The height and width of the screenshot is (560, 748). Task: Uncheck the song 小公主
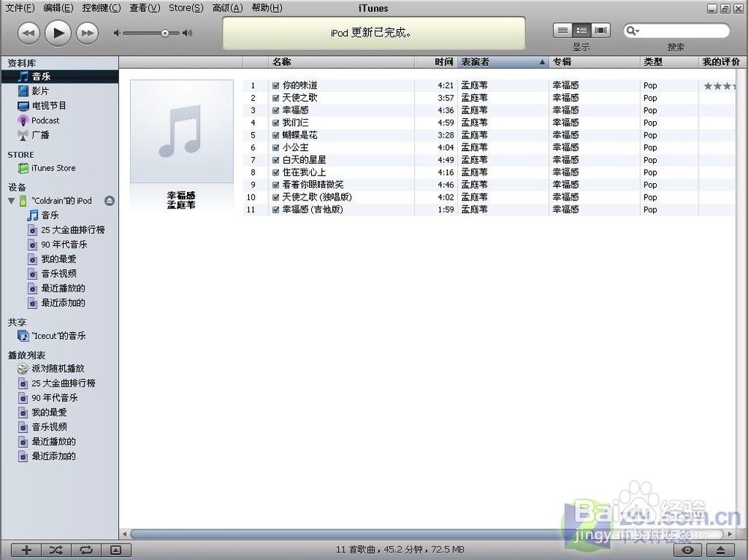coord(276,147)
